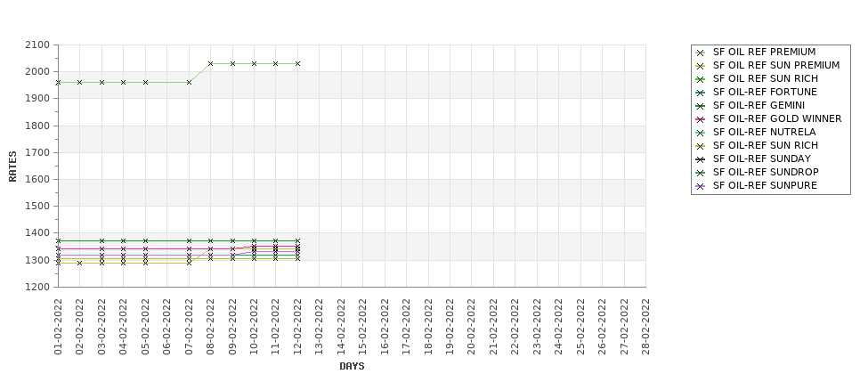Click the 05-02-2022 date label
Image resolution: width=868 pixels, height=382 pixels.
click(146, 327)
